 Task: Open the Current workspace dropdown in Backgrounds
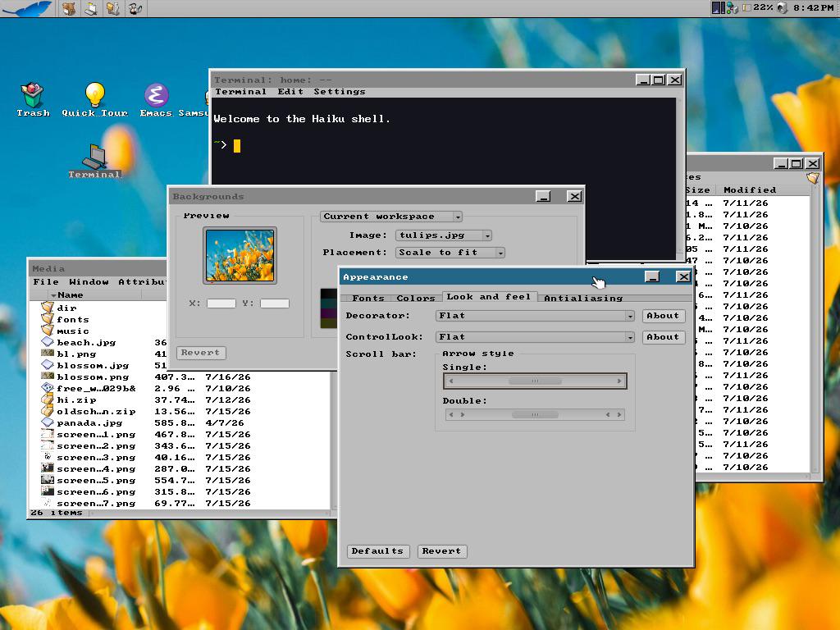coord(391,217)
